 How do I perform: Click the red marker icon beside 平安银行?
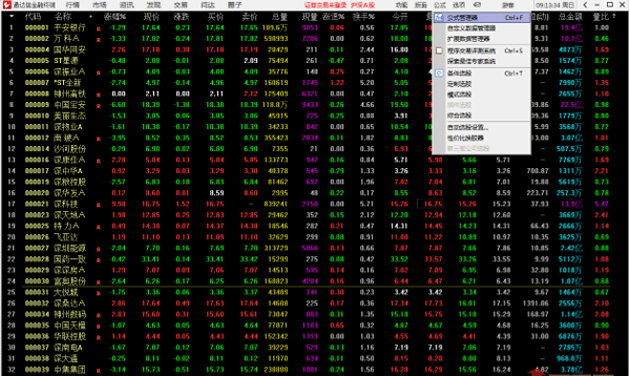pos(98,29)
